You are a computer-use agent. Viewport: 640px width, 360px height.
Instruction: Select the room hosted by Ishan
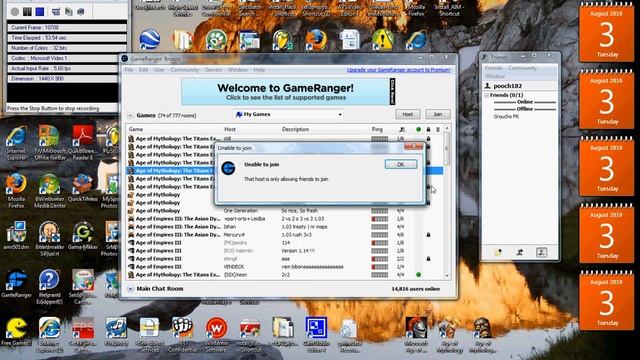point(284,227)
